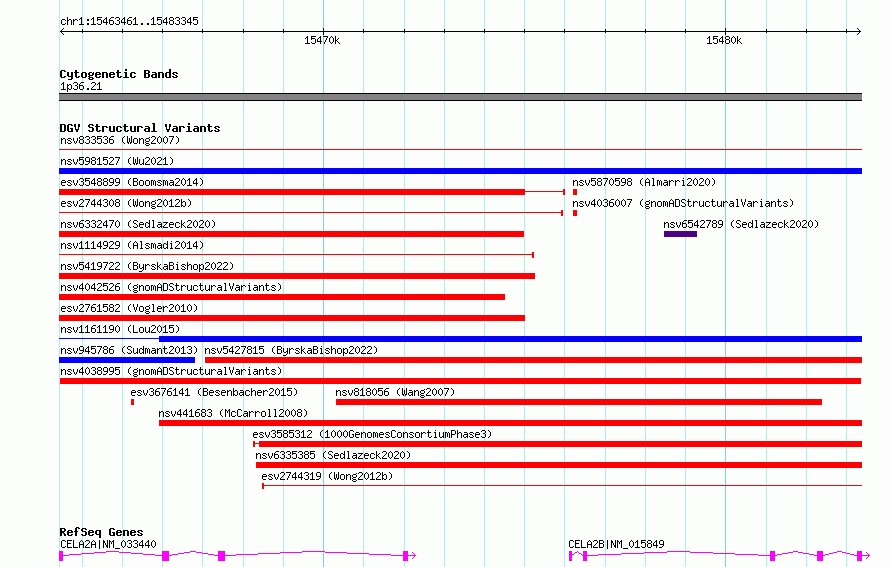Select nsv6335385 (Sedlazeck2020) label
The image size is (890, 567).
333,455
